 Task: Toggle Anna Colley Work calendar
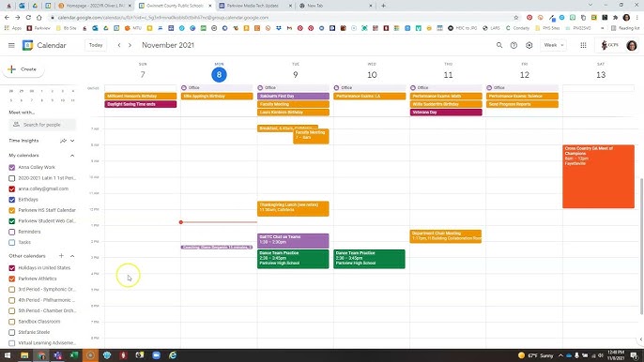[x=12, y=168]
